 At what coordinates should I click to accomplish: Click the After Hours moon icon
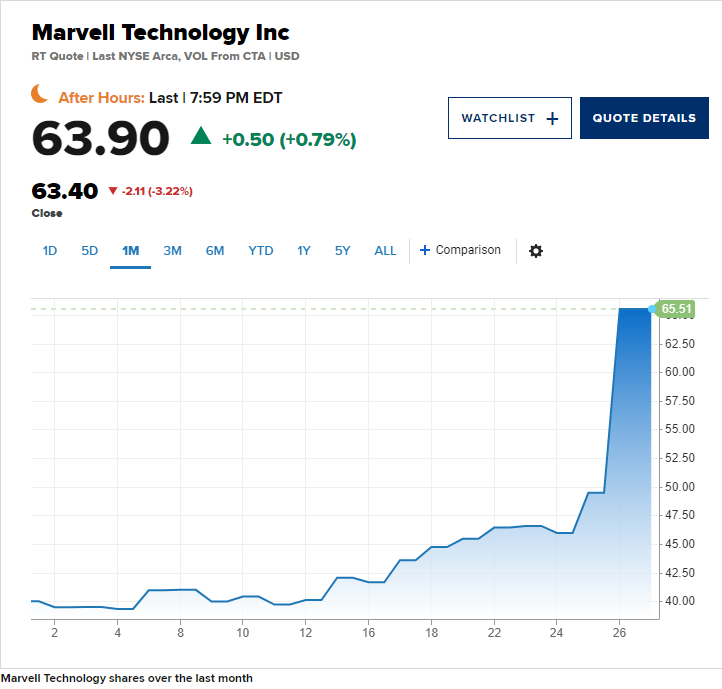coord(40,94)
